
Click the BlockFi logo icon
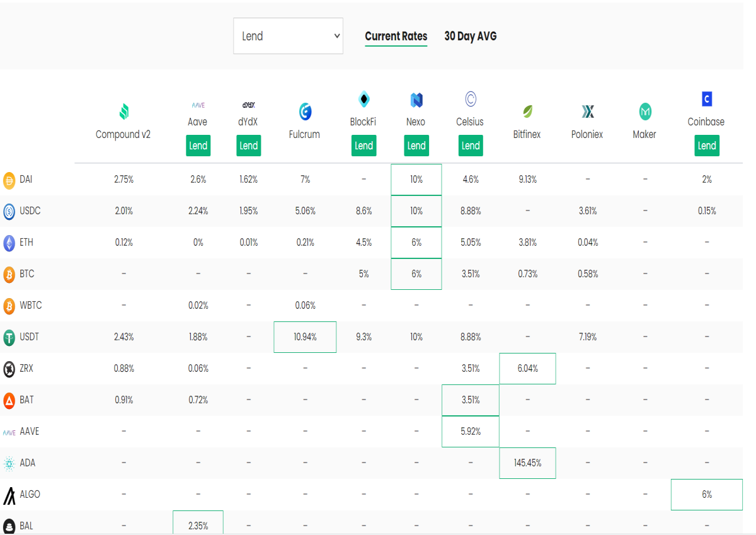(x=364, y=100)
